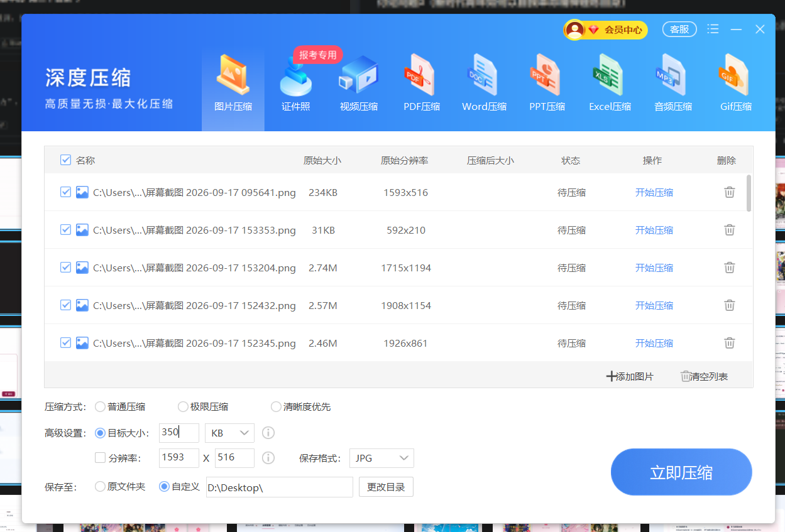Toggle the select-all 名称 checkbox

(65, 160)
